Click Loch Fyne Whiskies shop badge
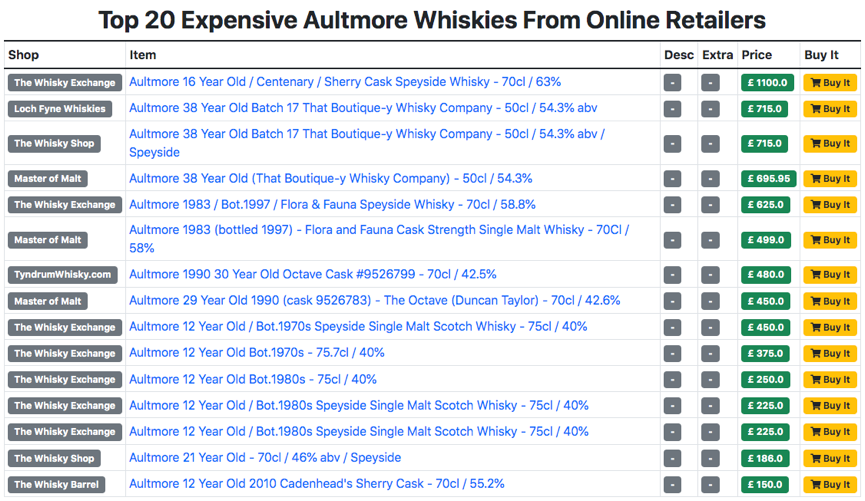Viewport: 865px width, 501px height. [x=60, y=109]
